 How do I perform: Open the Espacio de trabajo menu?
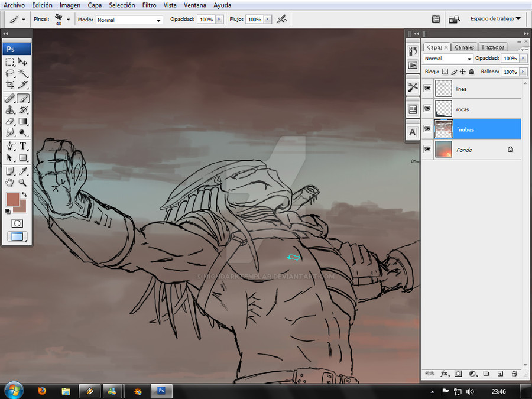click(x=495, y=19)
